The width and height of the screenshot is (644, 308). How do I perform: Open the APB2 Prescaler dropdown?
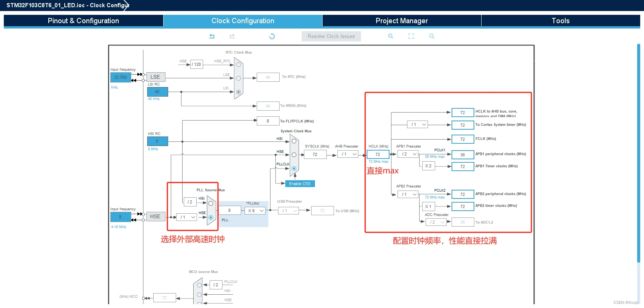[408, 194]
